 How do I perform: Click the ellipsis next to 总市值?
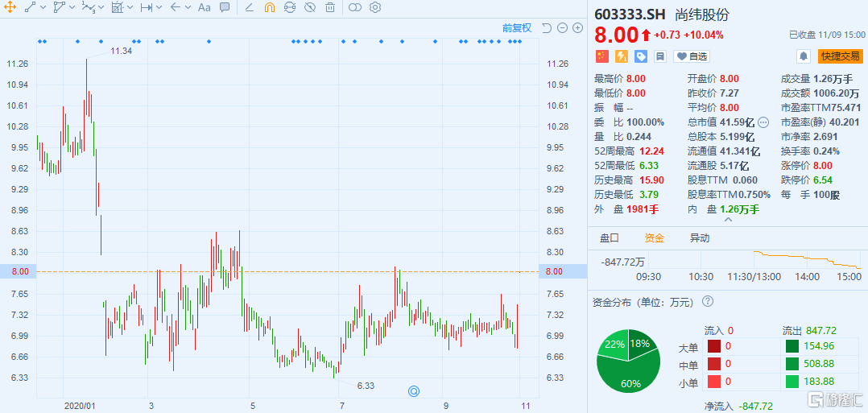click(x=763, y=122)
